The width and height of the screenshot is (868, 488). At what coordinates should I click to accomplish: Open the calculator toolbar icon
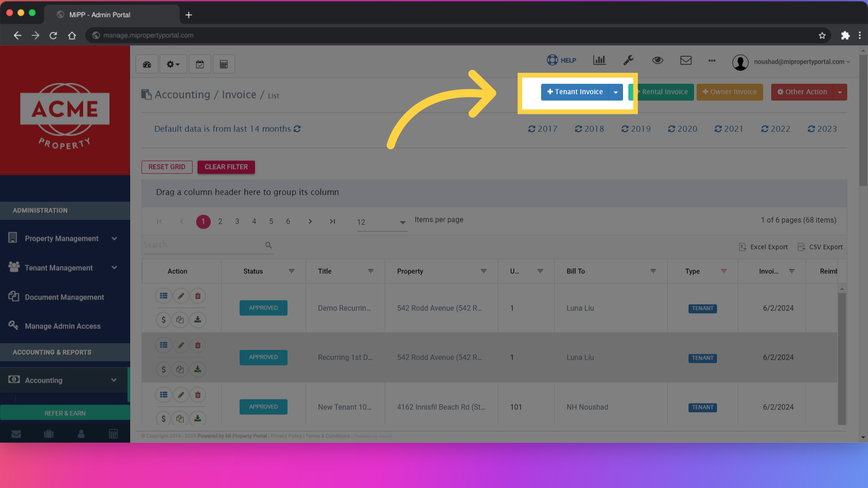click(x=224, y=64)
